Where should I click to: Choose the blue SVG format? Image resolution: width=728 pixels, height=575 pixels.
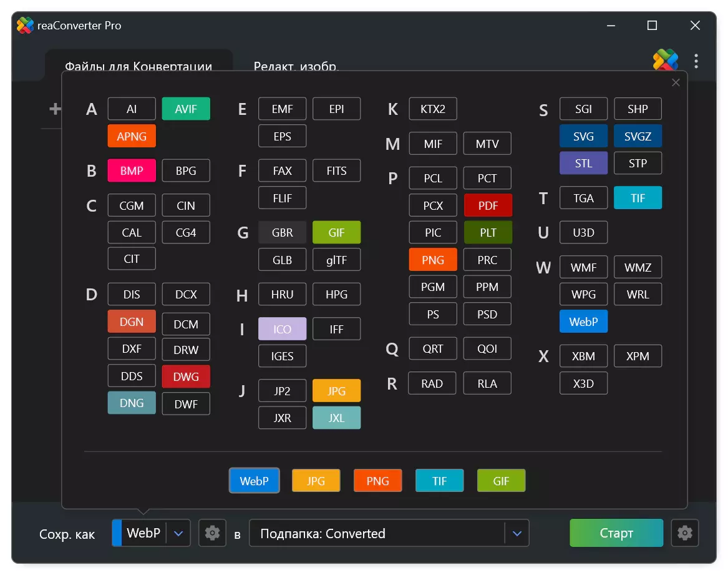tap(583, 136)
